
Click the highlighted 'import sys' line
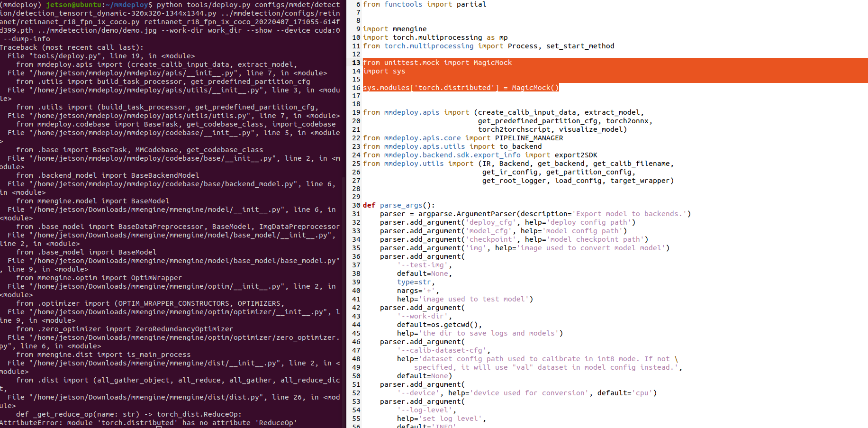[x=384, y=71]
